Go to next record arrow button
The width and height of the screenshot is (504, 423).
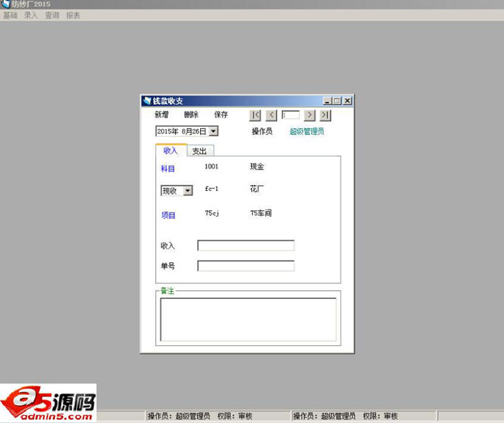click(x=309, y=115)
